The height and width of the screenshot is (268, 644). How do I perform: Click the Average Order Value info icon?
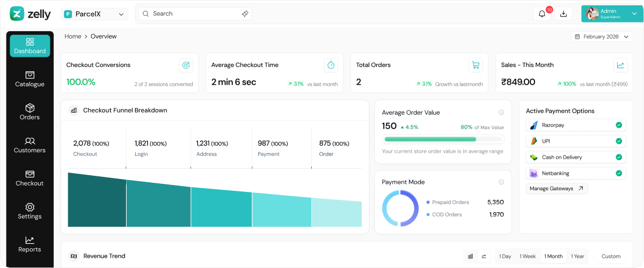click(x=501, y=113)
